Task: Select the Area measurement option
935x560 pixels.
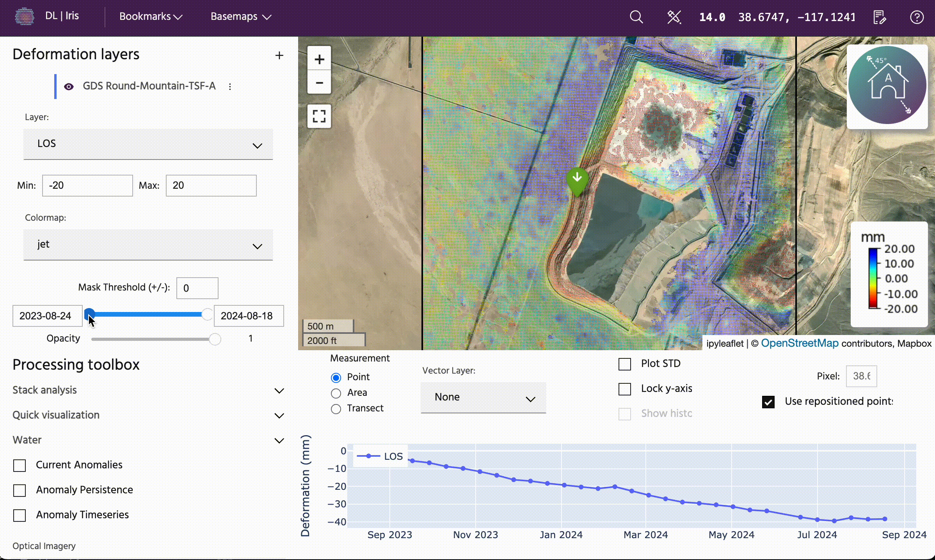Action: click(336, 393)
